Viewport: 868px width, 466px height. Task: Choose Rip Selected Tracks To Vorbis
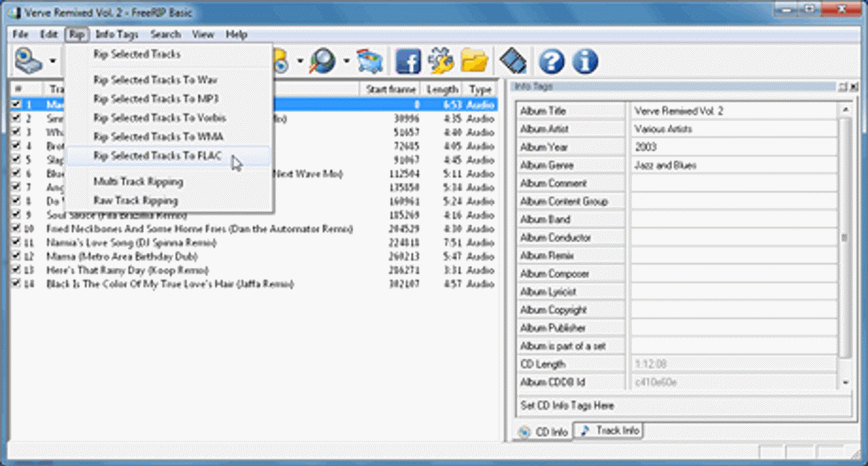pyautogui.click(x=170, y=117)
